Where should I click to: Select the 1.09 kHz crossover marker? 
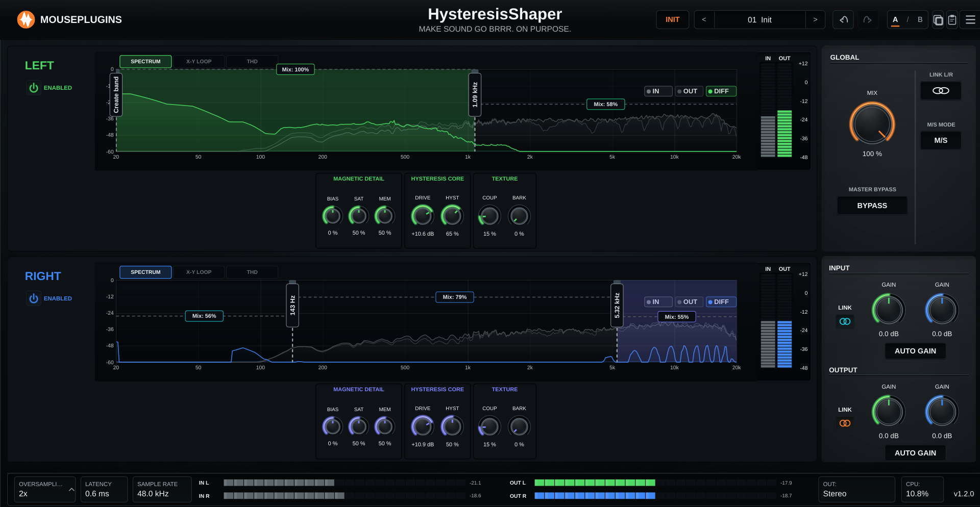(475, 94)
